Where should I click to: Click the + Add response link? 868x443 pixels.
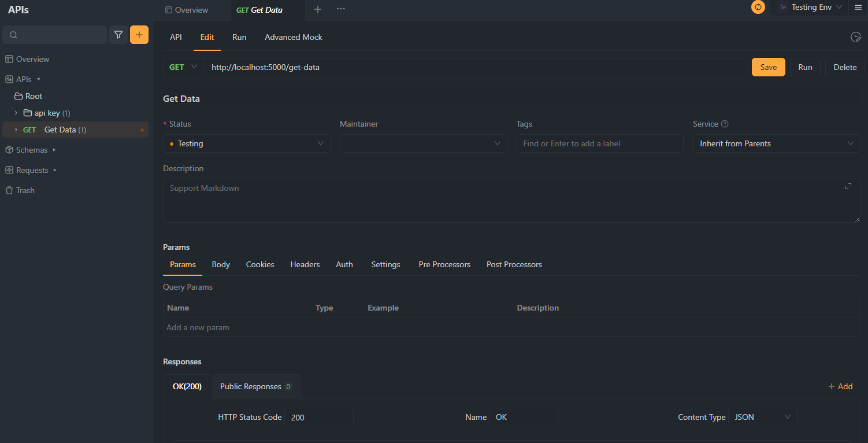[x=840, y=386]
